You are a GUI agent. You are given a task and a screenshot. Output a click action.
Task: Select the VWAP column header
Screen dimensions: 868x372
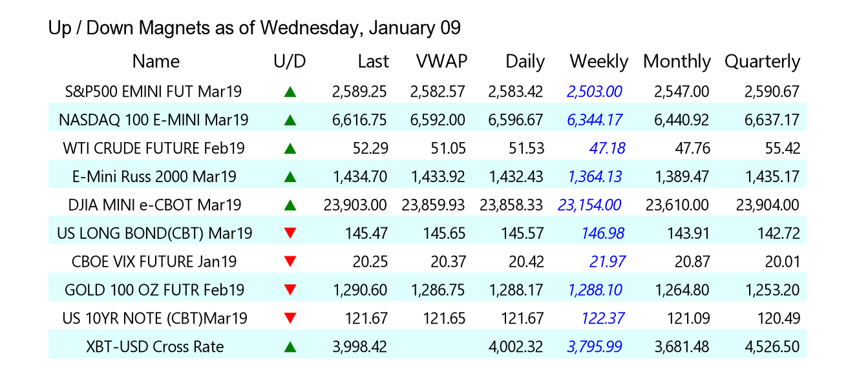click(x=441, y=61)
